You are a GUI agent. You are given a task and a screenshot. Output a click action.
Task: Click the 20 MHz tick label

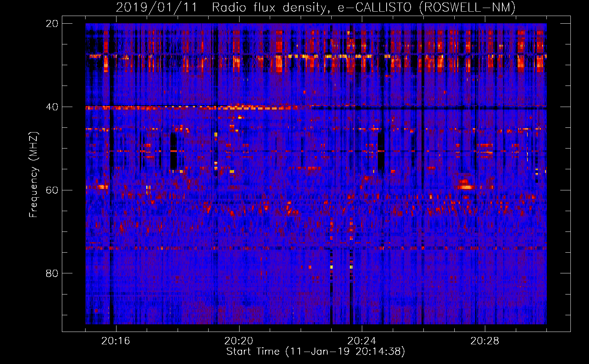[52, 24]
